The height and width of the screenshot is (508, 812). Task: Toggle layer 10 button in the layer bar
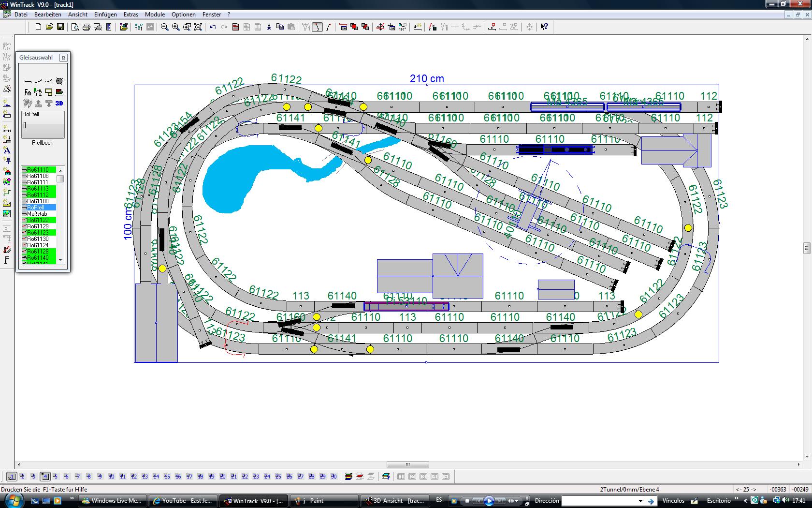click(112, 477)
